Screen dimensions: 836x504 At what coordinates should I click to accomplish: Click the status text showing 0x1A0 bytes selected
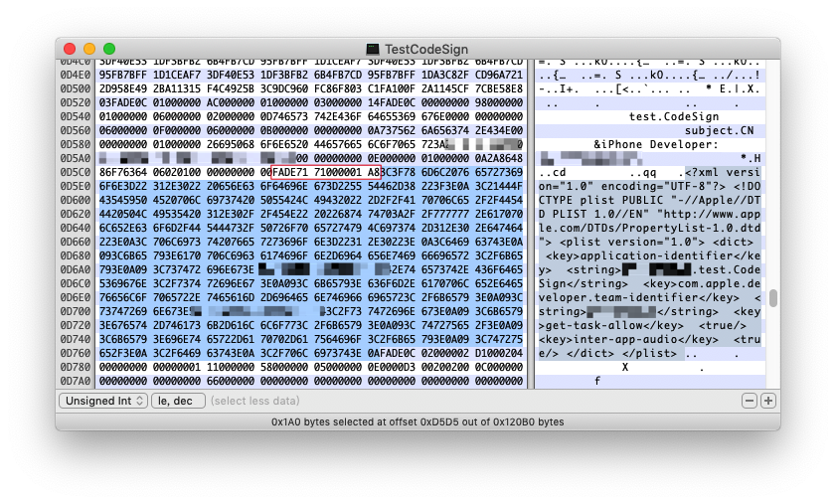coord(418,421)
